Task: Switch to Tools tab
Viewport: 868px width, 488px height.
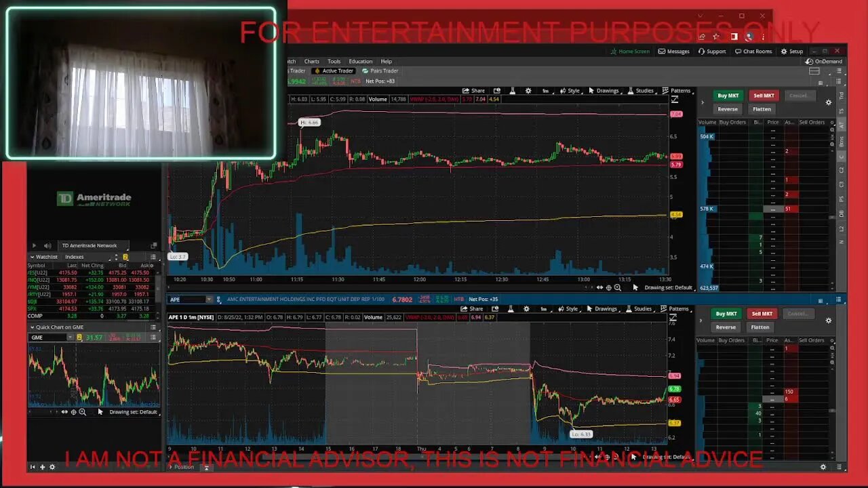Action: coord(334,61)
